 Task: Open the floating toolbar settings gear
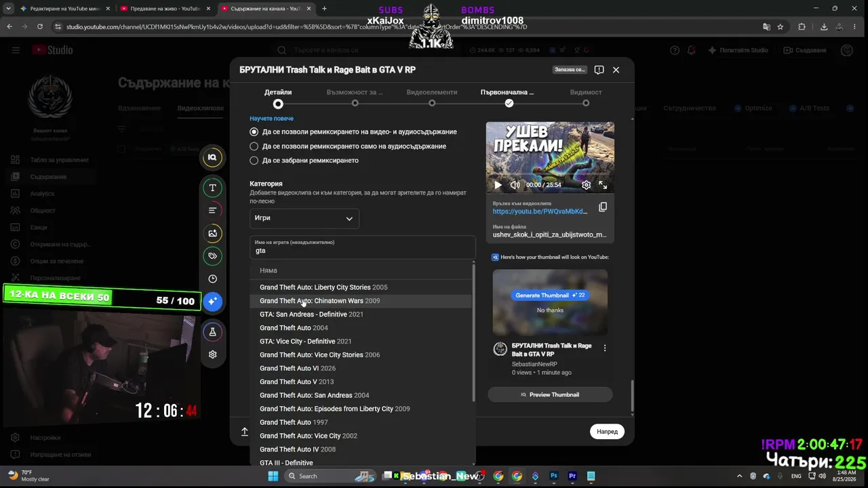pos(212,354)
